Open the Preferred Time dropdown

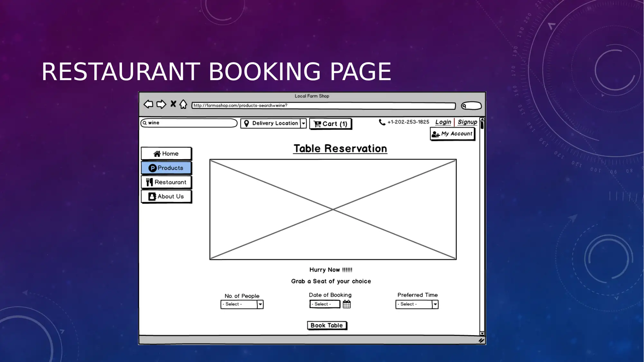pyautogui.click(x=435, y=304)
